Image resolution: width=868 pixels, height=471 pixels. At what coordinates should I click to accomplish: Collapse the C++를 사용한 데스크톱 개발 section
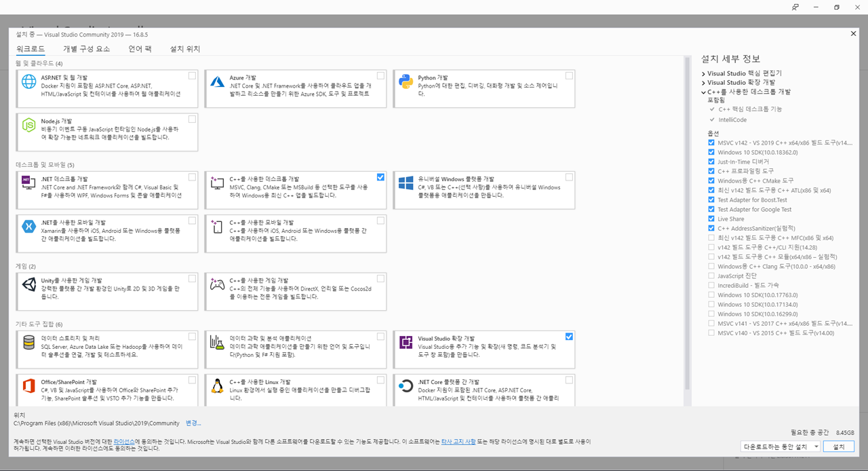(x=703, y=92)
